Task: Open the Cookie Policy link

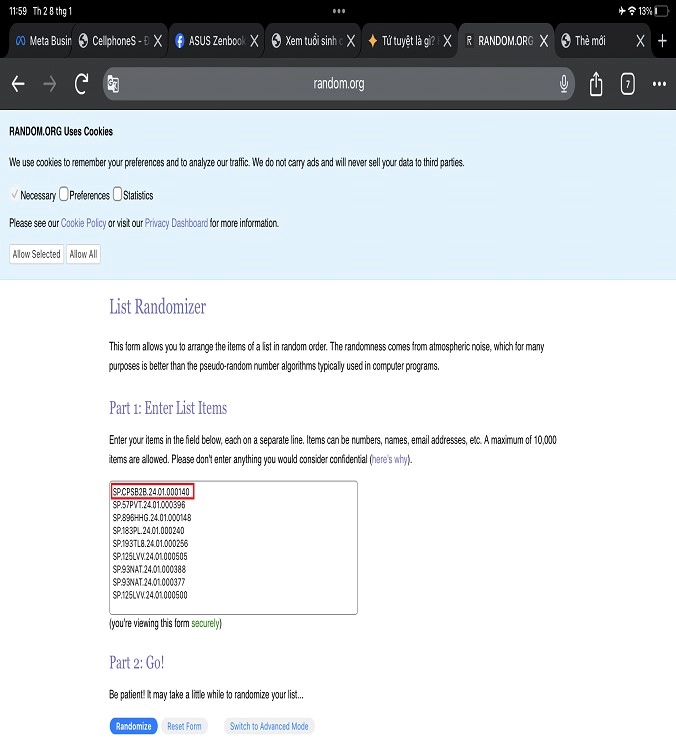Action: tap(83, 223)
